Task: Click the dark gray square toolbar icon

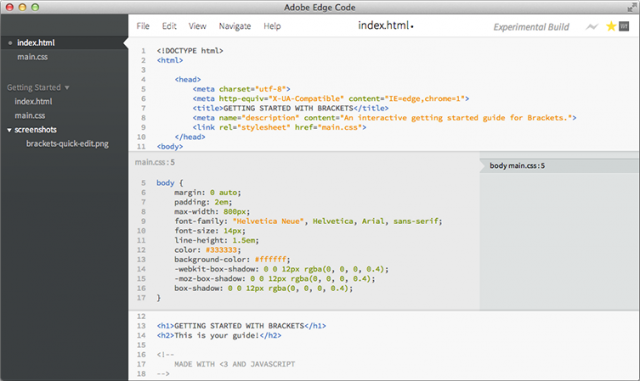Action: (x=624, y=26)
